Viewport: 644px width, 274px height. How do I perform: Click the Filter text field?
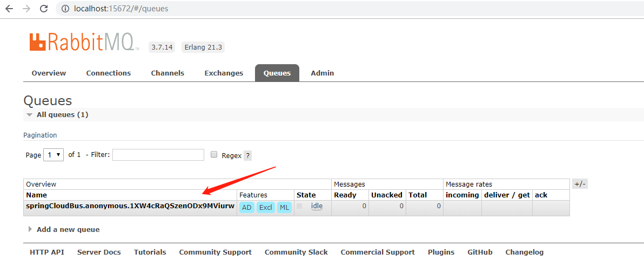point(158,155)
